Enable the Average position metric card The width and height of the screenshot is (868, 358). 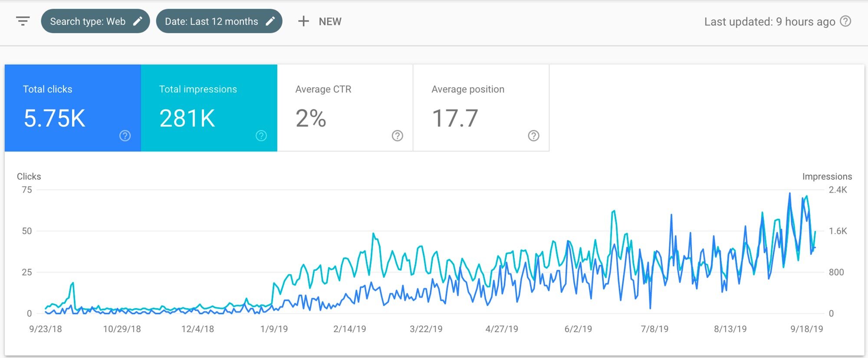(x=481, y=108)
